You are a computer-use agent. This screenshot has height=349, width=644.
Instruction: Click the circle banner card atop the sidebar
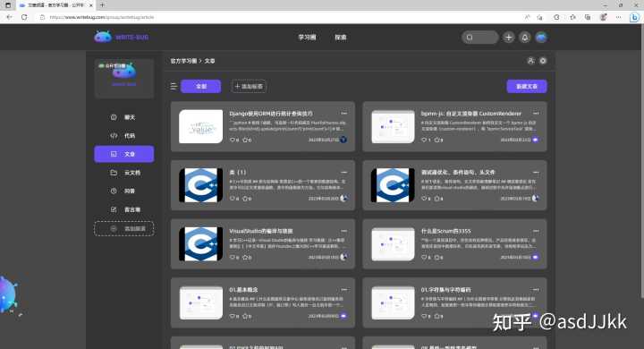pos(124,78)
